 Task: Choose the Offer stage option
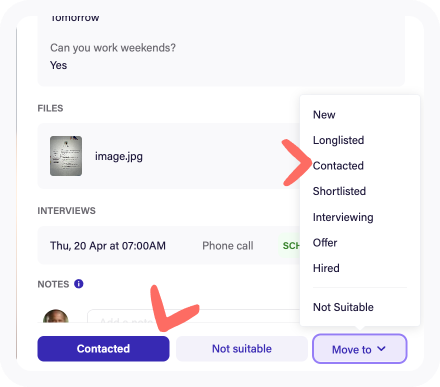click(325, 243)
